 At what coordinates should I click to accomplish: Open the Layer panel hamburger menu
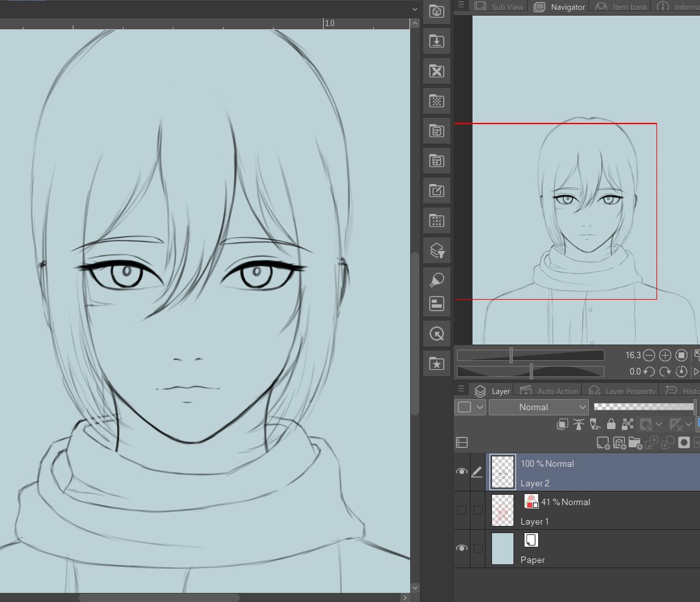461,389
